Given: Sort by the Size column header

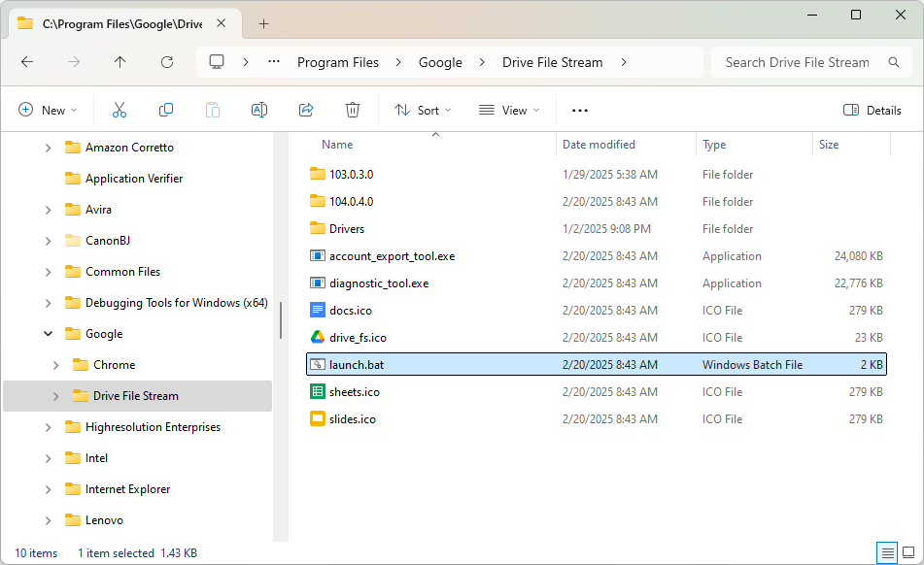Looking at the screenshot, I should (829, 145).
